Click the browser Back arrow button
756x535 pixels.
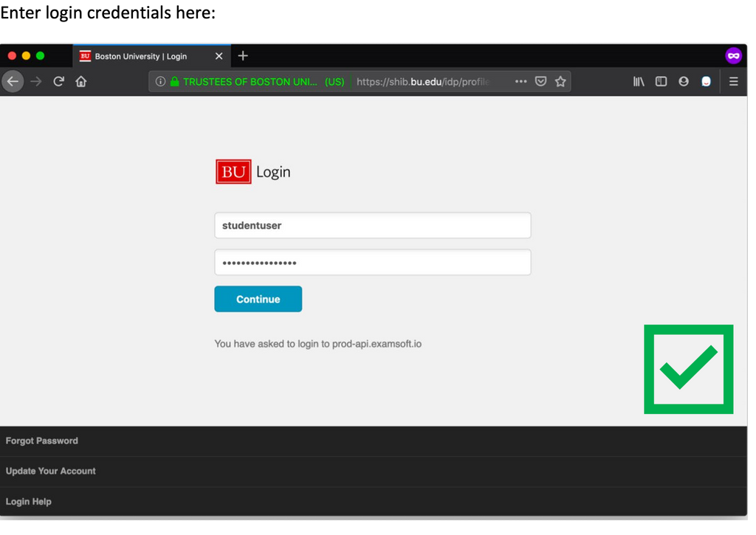13,81
